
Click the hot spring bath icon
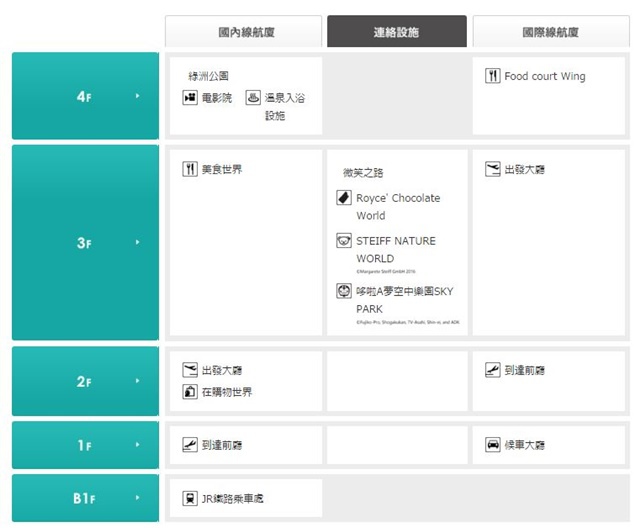click(253, 98)
